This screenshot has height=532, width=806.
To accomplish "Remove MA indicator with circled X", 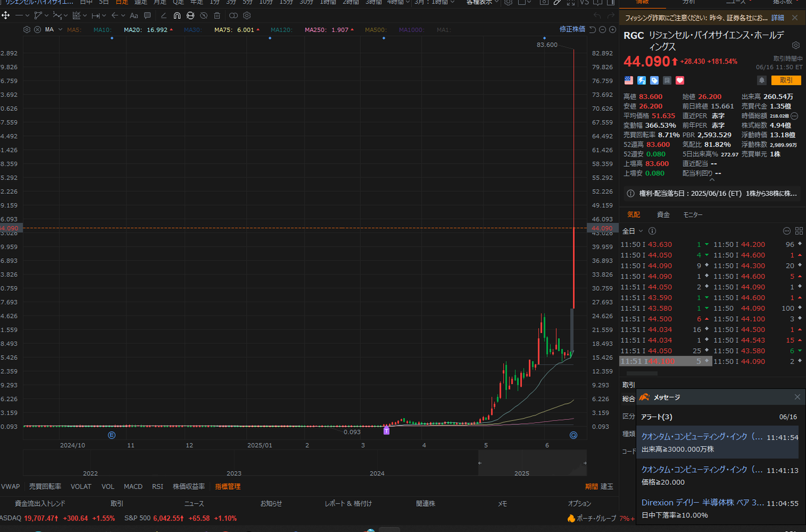I will click(x=37, y=30).
